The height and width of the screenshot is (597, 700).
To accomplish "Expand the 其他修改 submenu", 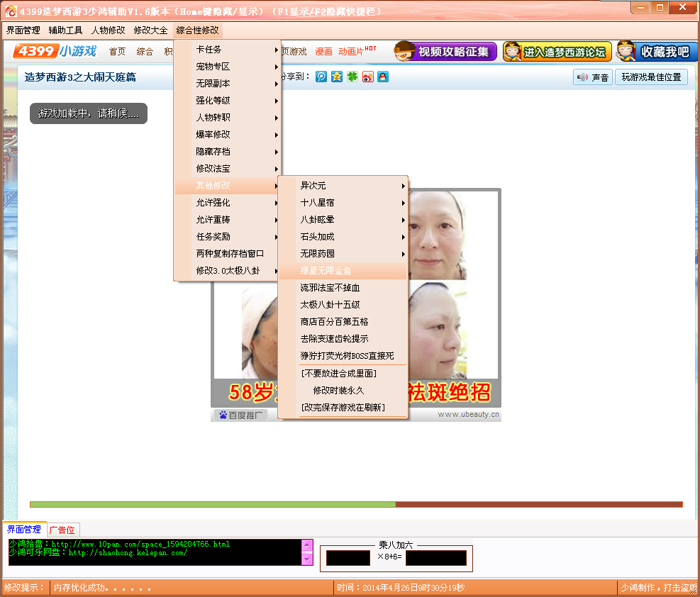I will tap(227, 185).
